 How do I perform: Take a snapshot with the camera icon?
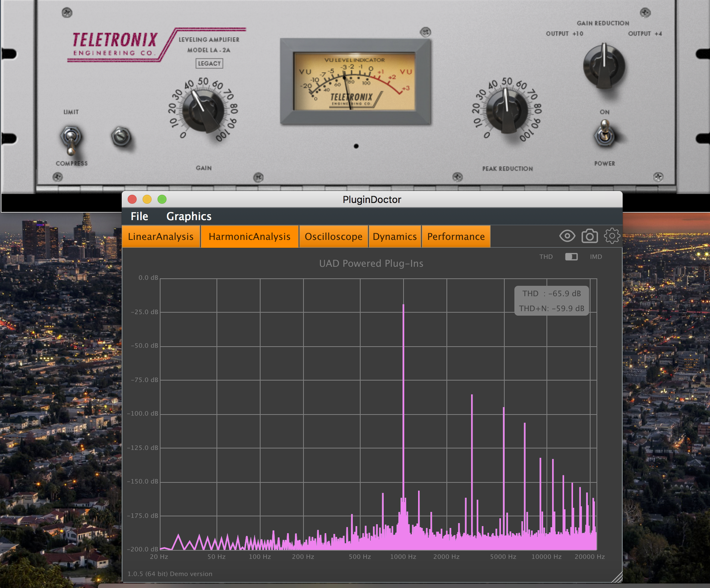tap(589, 236)
